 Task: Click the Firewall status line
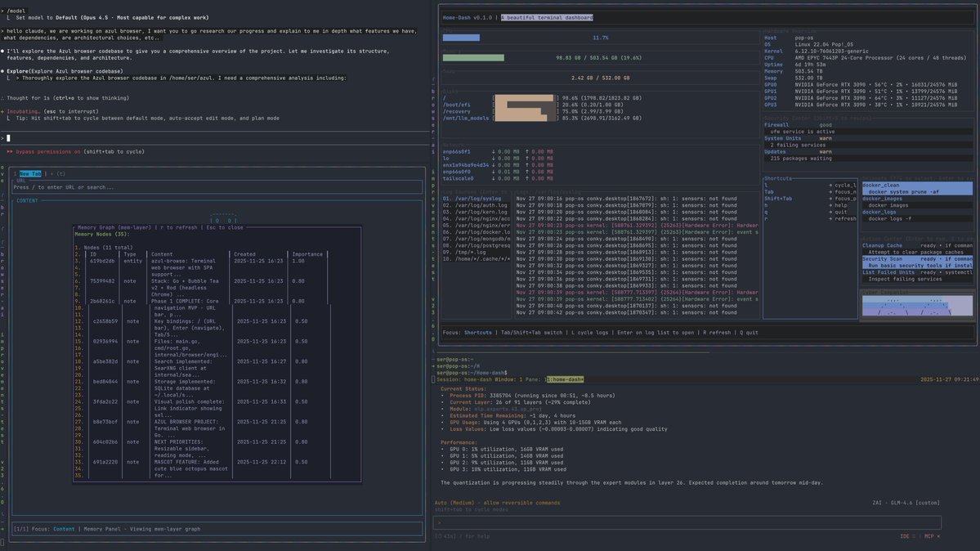(x=798, y=125)
